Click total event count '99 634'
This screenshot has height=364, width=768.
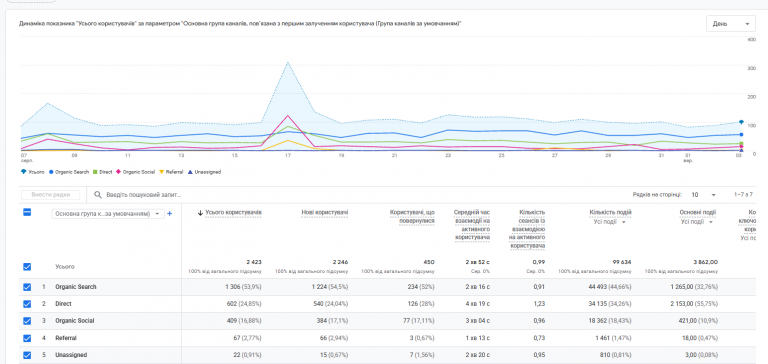622,262
